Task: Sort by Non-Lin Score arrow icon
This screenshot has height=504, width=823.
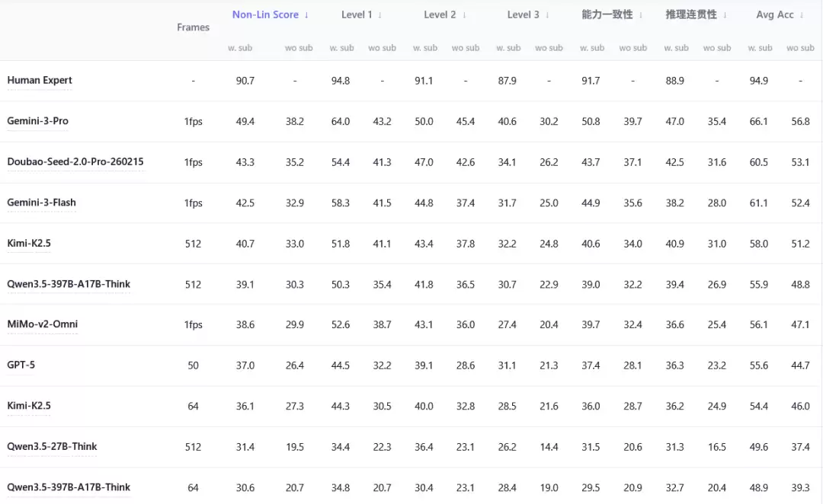Action: pyautogui.click(x=306, y=15)
